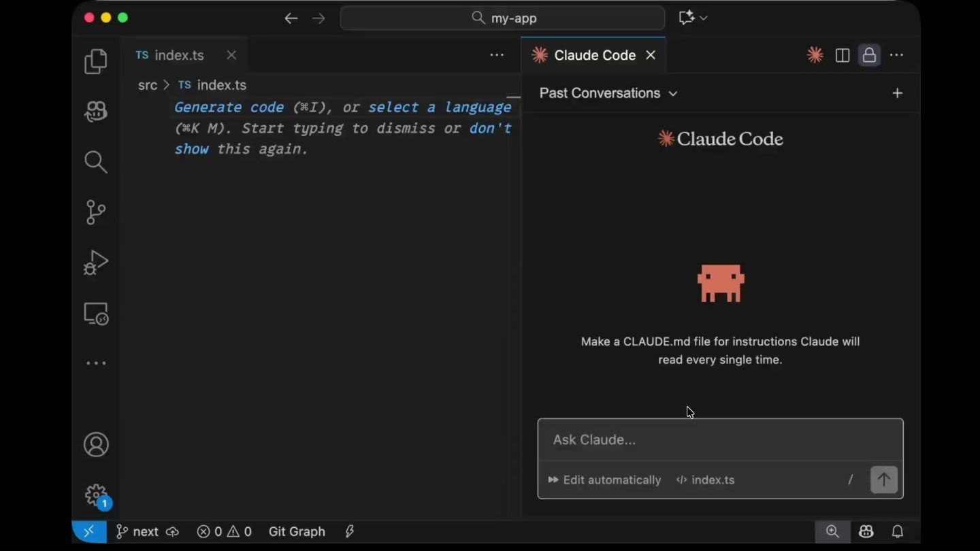Click the index.ts breadcrumb segment
Image resolution: width=980 pixels, height=551 pixels.
(x=212, y=85)
